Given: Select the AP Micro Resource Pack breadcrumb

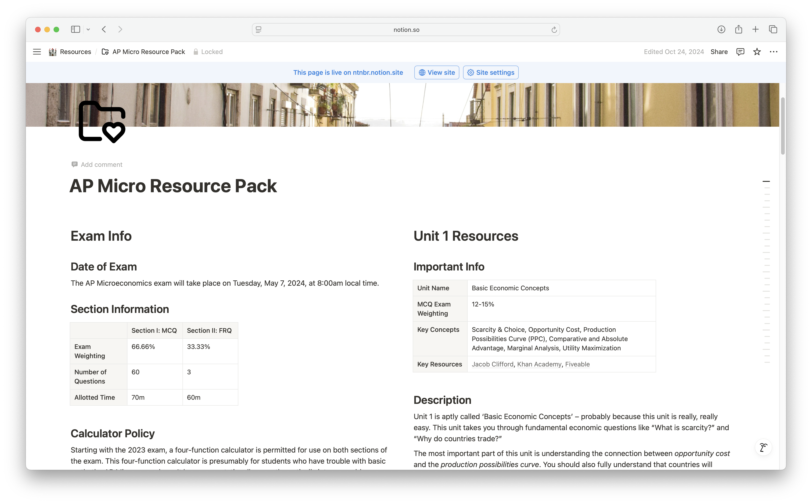Looking at the screenshot, I should coord(148,52).
